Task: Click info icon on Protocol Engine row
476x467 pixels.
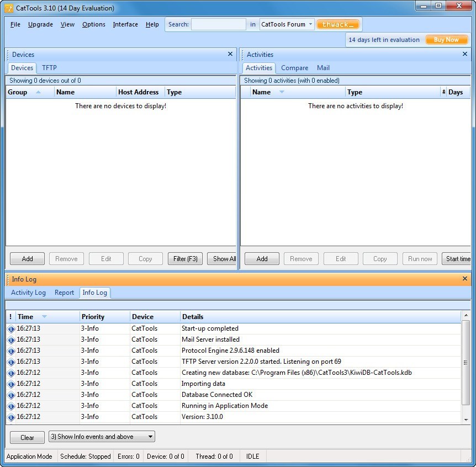Action: click(11, 351)
